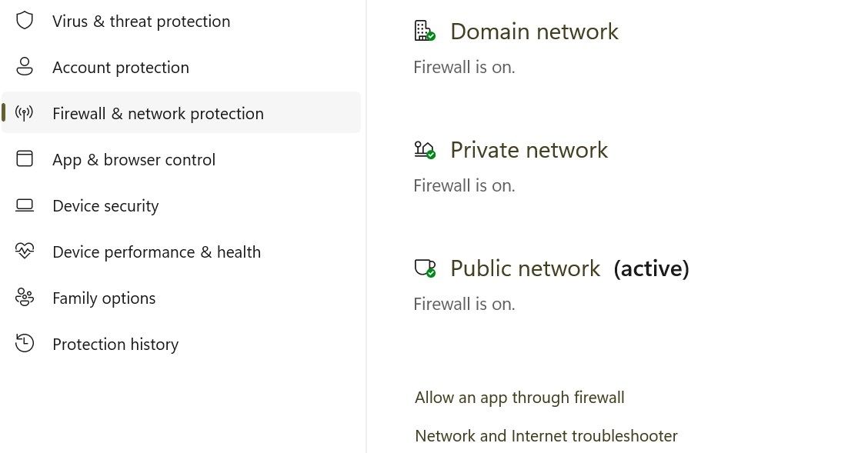
Task: Select Device performance & health in sidebar
Action: 156,251
